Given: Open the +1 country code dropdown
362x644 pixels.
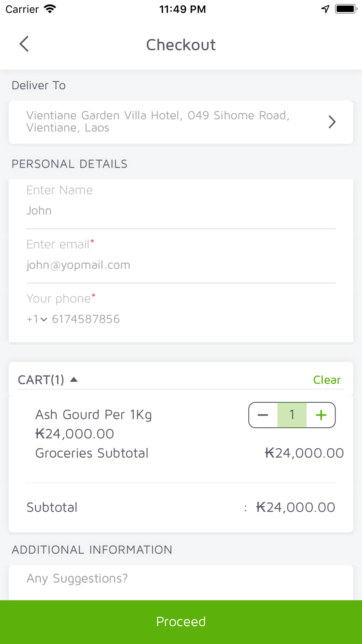Looking at the screenshot, I should click(x=37, y=319).
